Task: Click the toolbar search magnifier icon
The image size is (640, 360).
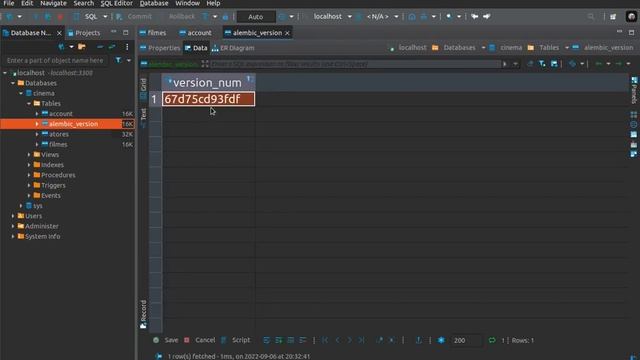Action: point(591,16)
